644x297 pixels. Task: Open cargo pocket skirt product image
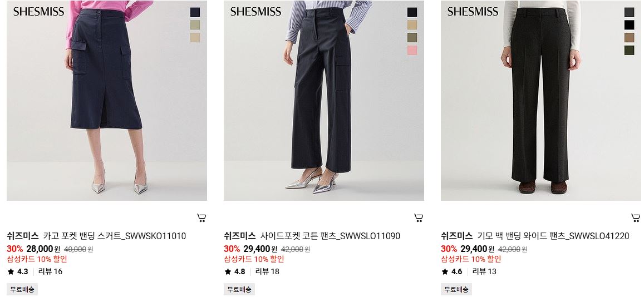click(107, 101)
